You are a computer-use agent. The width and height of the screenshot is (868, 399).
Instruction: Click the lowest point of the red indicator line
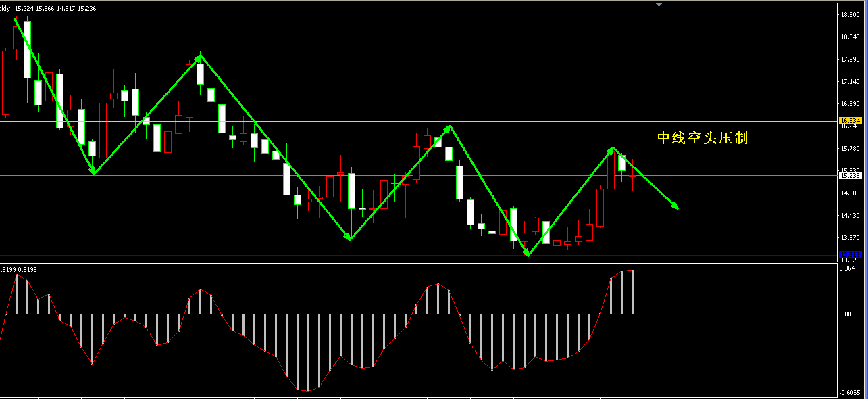tap(307, 391)
